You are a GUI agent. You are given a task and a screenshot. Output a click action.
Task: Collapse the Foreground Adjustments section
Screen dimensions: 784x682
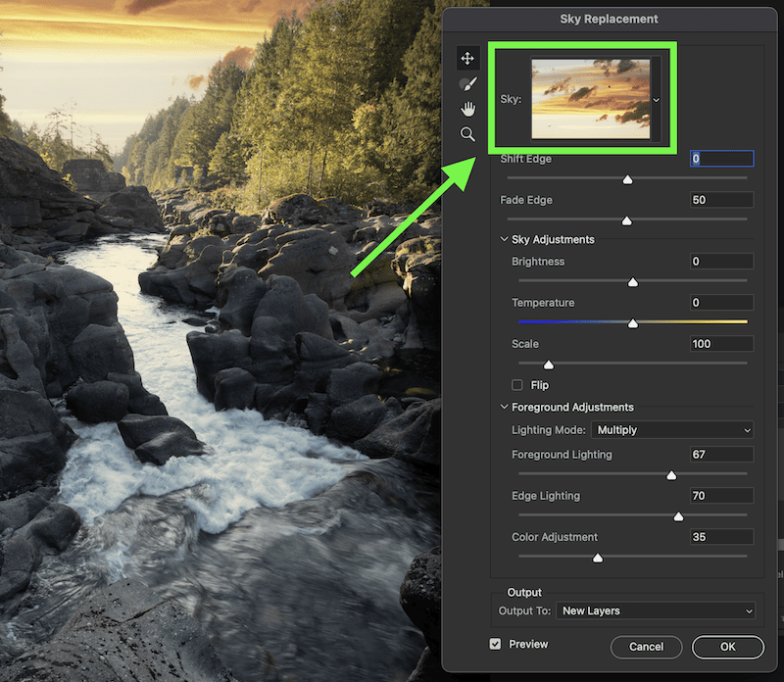coord(504,407)
